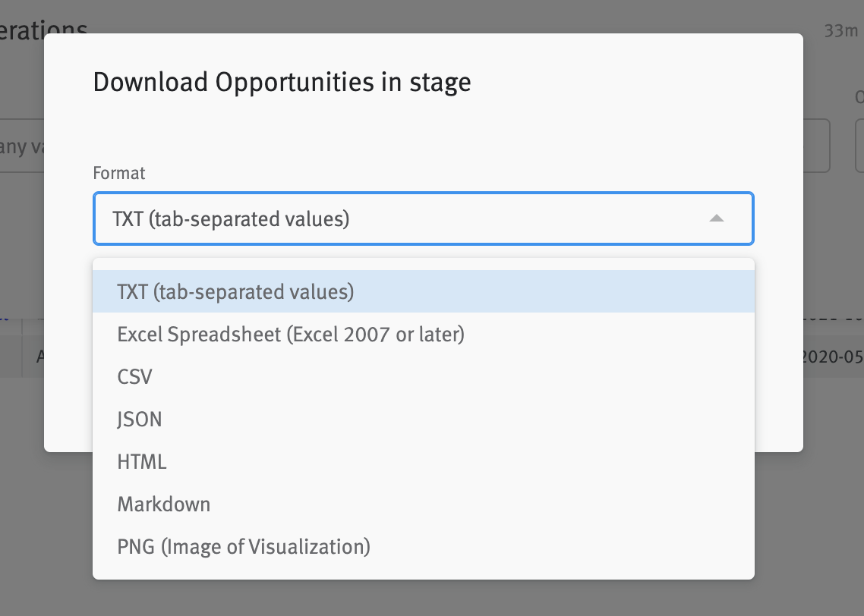Click the Format field label
864x616 pixels.
(119, 173)
